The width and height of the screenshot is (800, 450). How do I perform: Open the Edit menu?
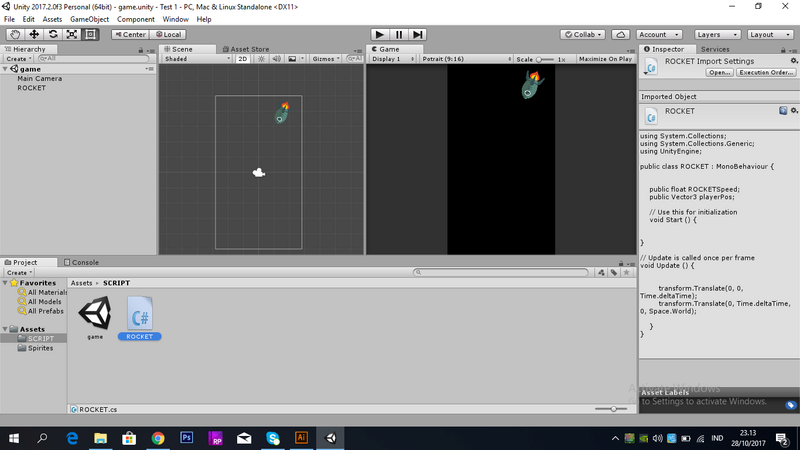[29, 19]
